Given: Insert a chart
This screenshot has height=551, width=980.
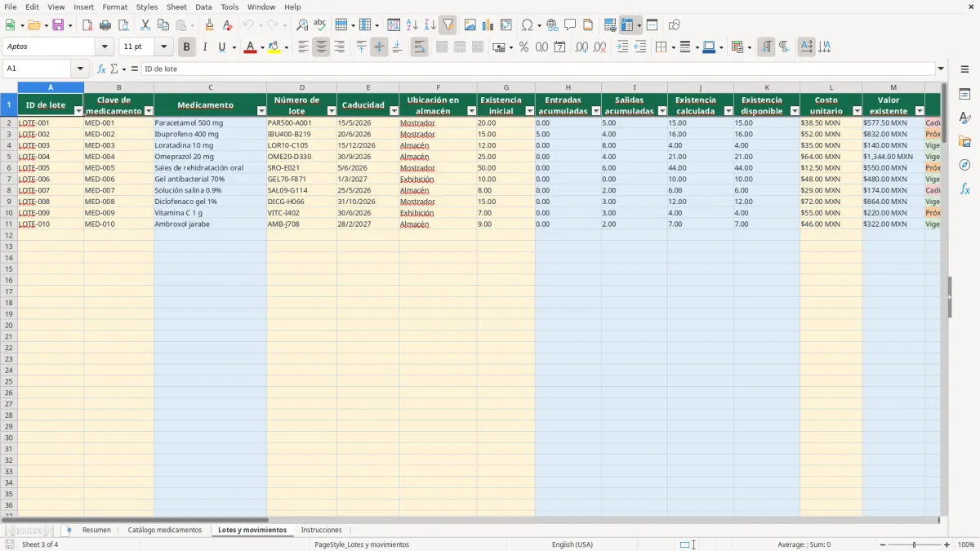Looking at the screenshot, I should pyautogui.click(x=488, y=25).
